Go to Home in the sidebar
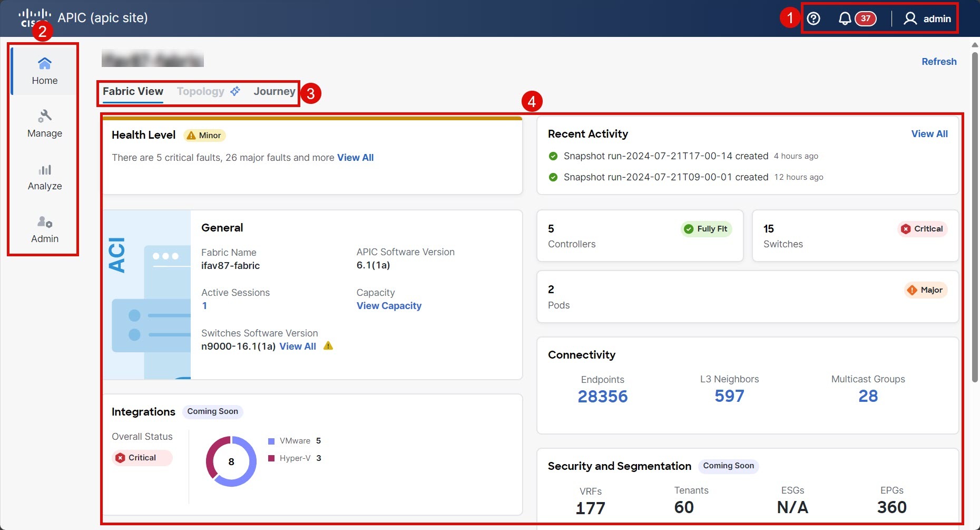The image size is (980, 530). tap(45, 71)
